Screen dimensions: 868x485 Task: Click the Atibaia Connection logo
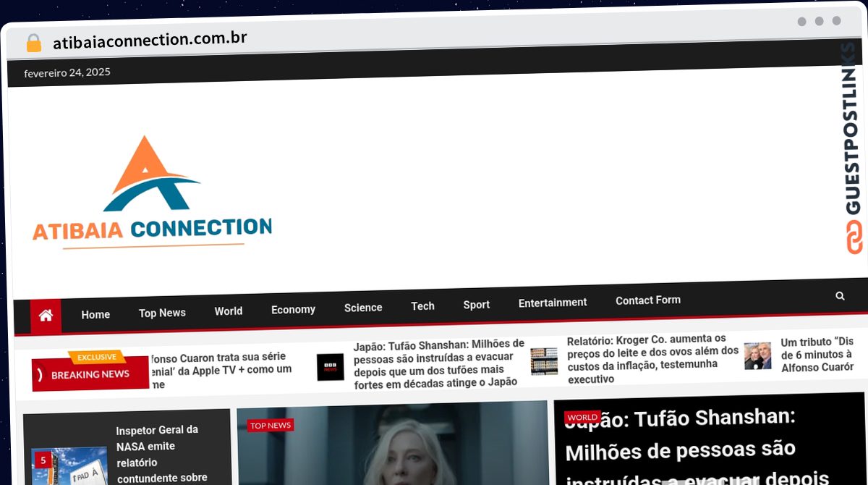(x=151, y=192)
